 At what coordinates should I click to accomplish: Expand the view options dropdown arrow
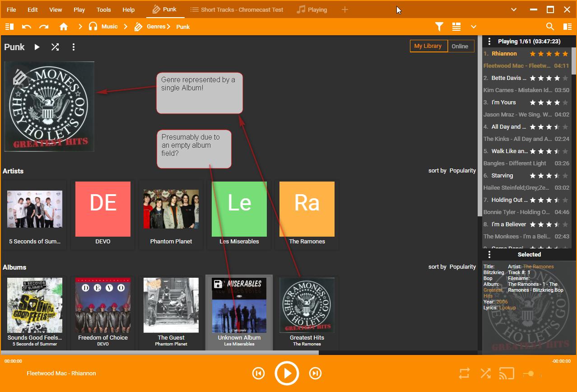pyautogui.click(x=473, y=27)
